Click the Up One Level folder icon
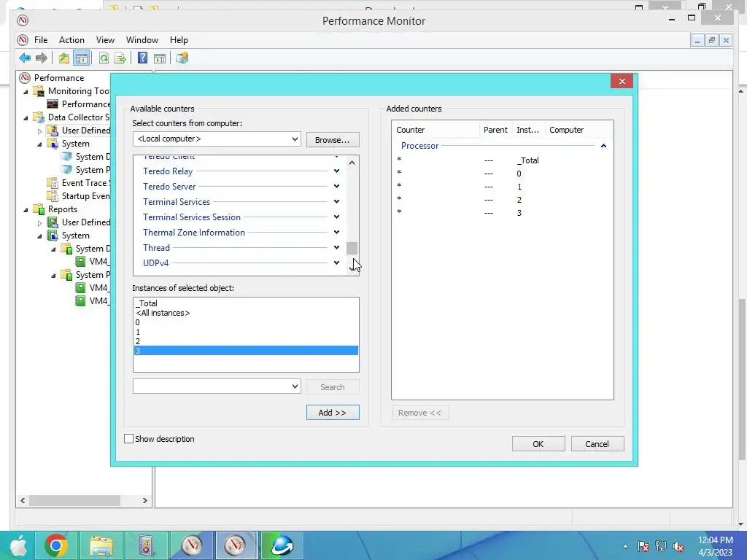The image size is (747, 560). 64,58
